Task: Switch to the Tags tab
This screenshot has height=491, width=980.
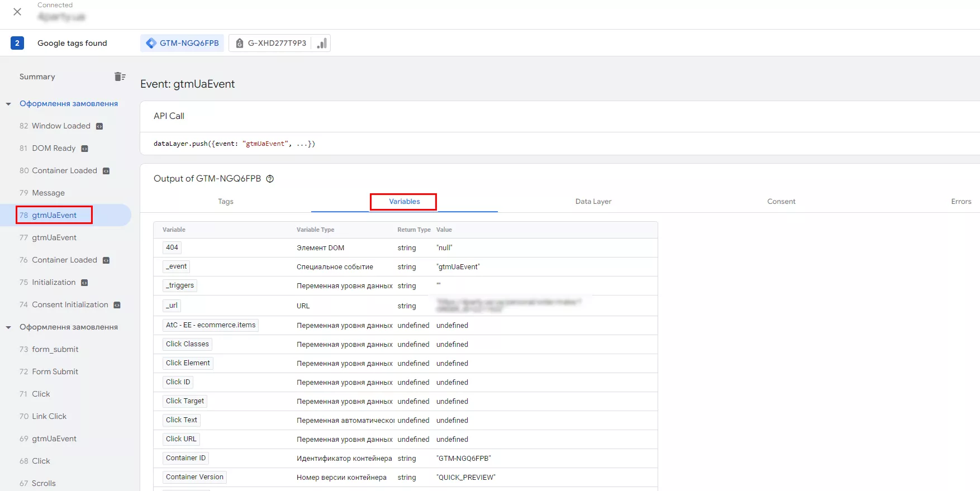Action: (226, 202)
